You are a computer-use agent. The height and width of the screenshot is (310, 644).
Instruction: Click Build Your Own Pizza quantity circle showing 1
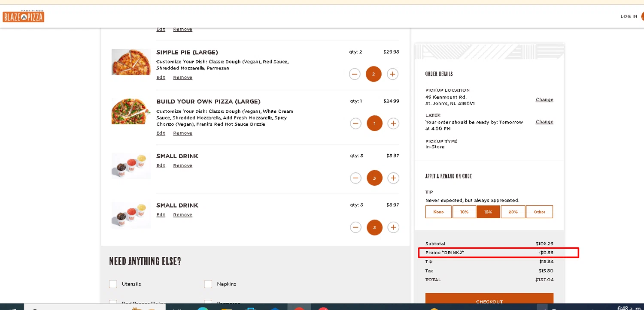click(x=374, y=123)
